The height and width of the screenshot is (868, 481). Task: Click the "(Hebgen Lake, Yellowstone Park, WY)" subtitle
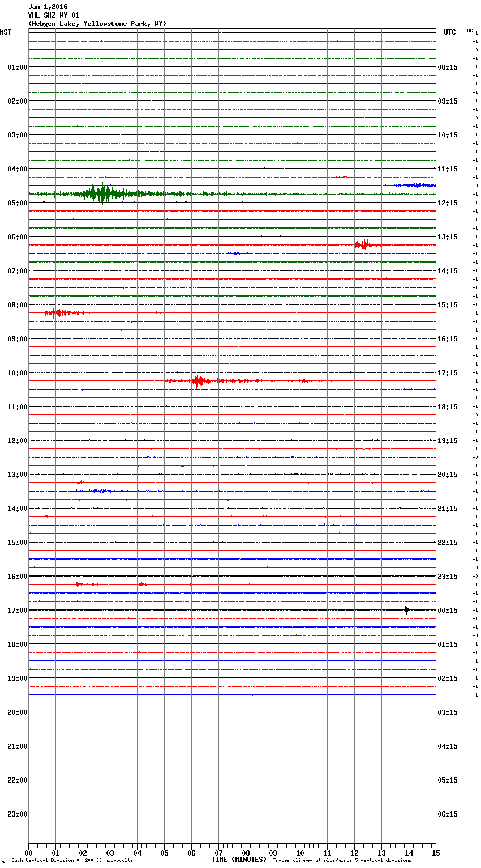pos(97,24)
